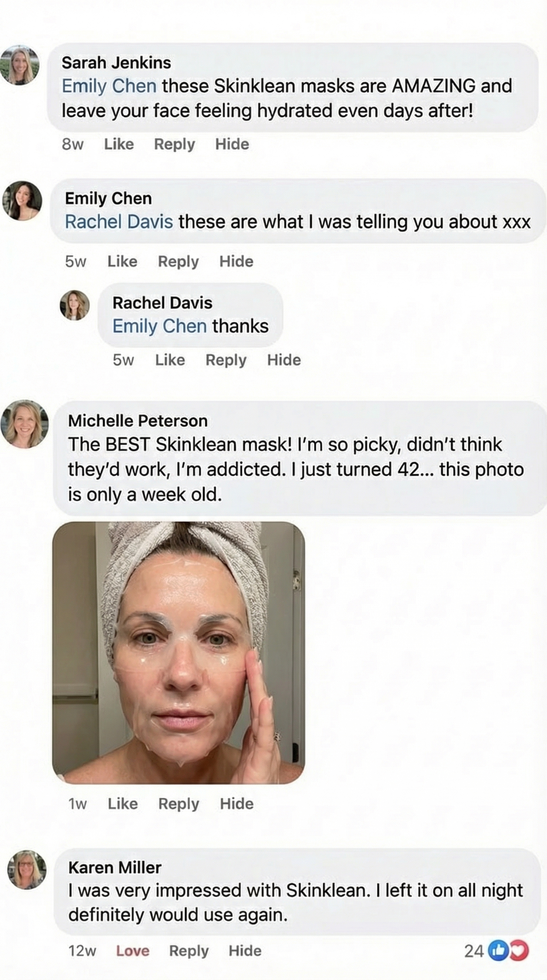The height and width of the screenshot is (980, 547).
Task: Like Rachel Davis' reply
Action: (x=170, y=360)
